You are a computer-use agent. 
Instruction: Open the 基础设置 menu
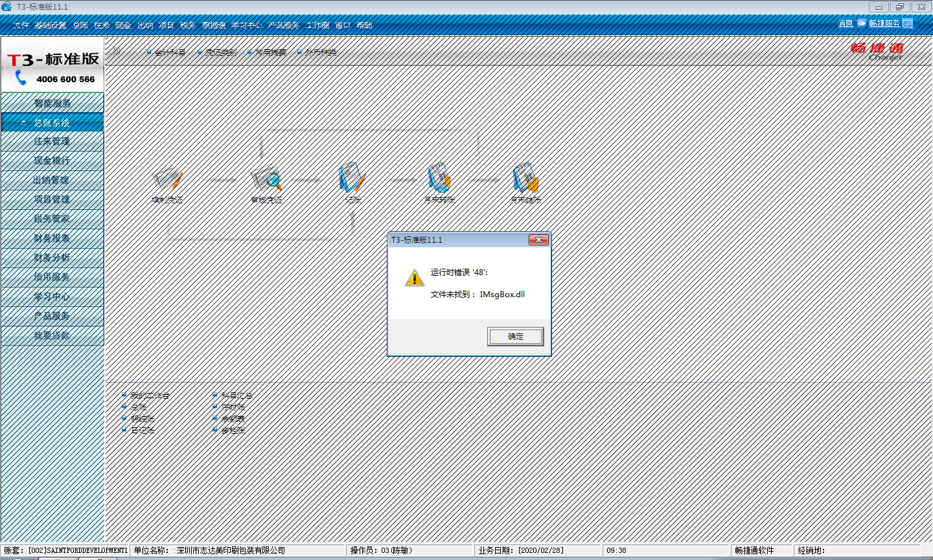(51, 25)
